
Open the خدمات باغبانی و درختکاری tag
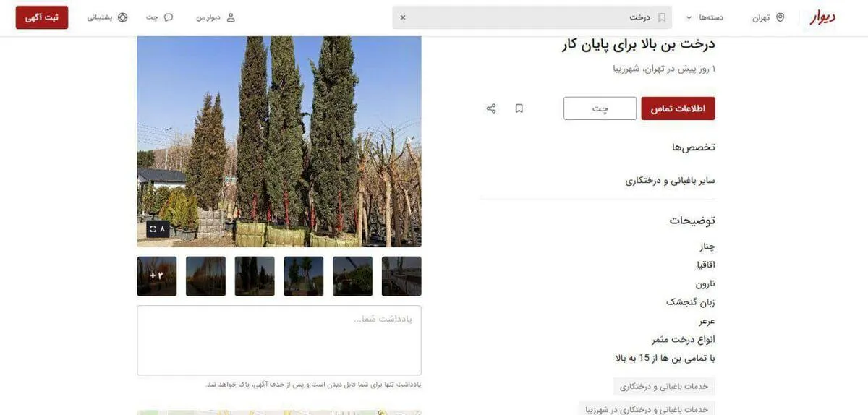[664, 387]
